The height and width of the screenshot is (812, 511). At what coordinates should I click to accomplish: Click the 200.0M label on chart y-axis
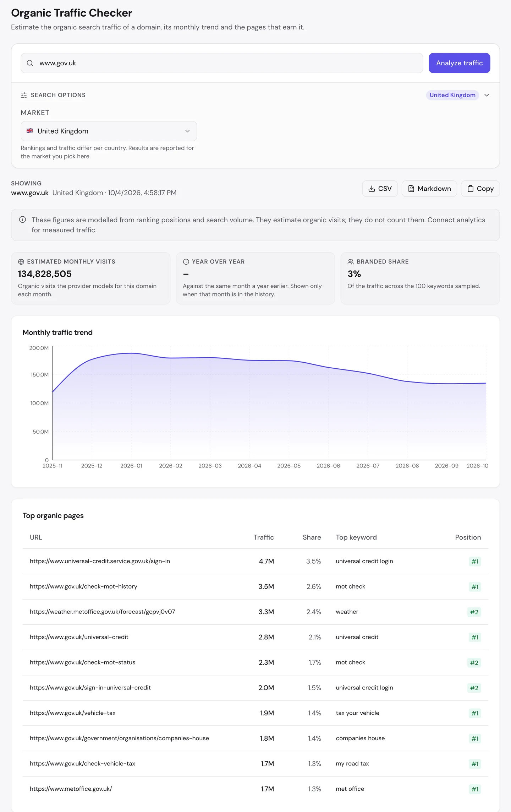(x=39, y=348)
